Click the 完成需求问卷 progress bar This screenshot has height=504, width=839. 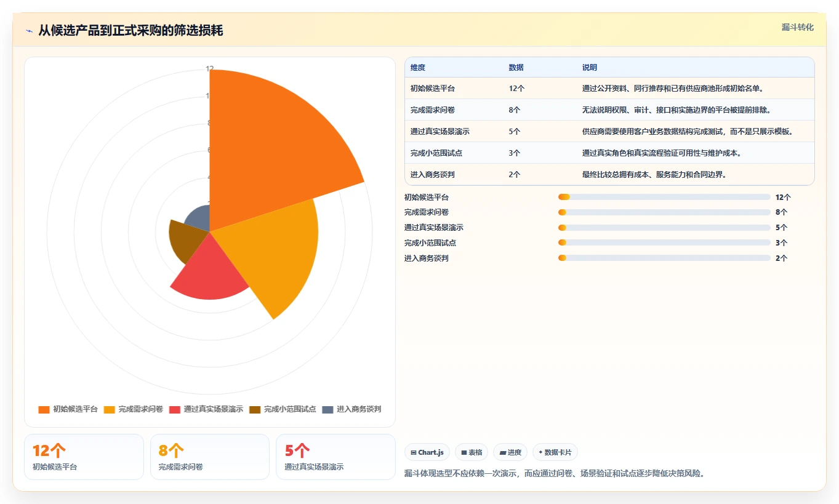point(664,212)
